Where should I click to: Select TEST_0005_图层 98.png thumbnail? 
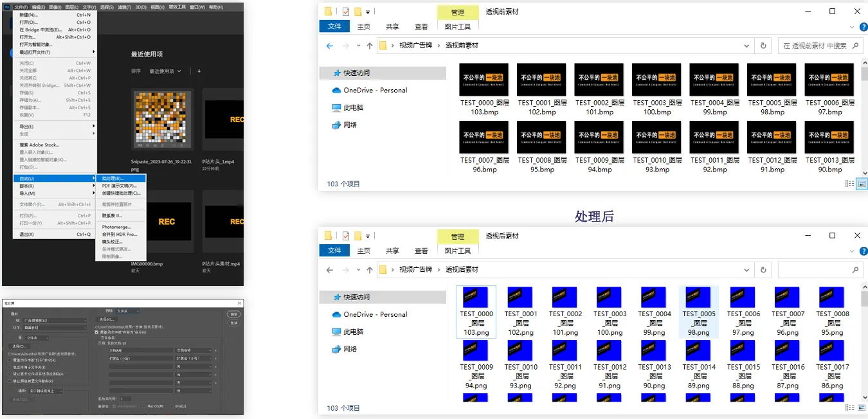click(699, 311)
